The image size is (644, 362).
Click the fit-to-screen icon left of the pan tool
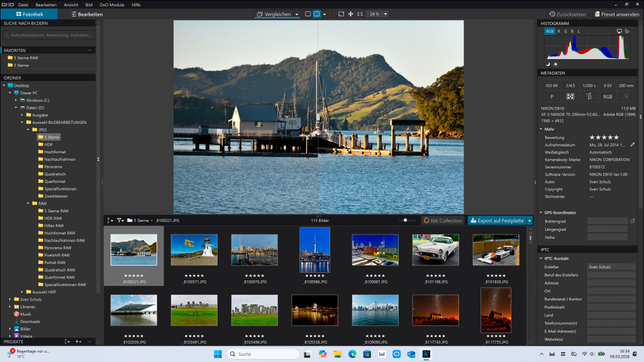341,14
